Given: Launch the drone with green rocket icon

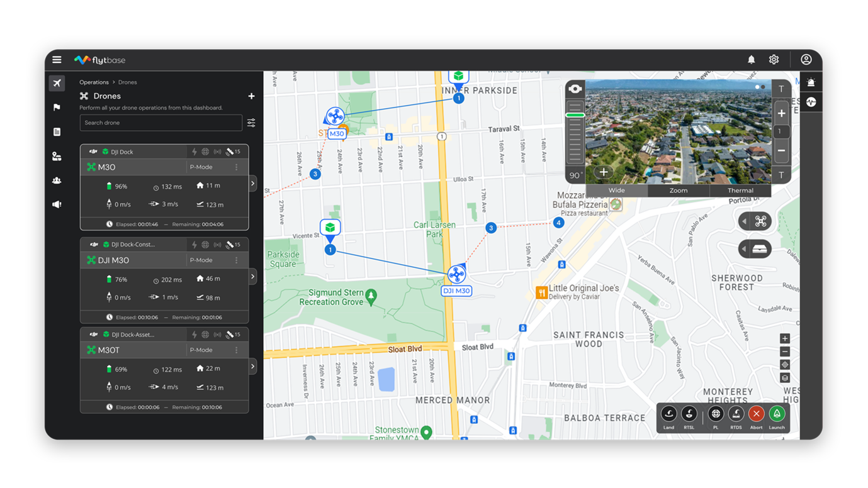Looking at the screenshot, I should point(777,414).
